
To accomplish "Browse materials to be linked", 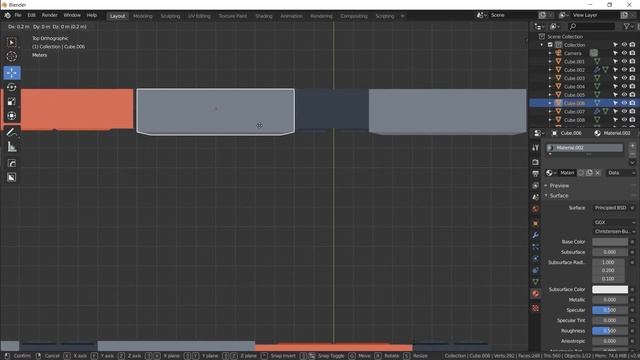I will click(550, 173).
